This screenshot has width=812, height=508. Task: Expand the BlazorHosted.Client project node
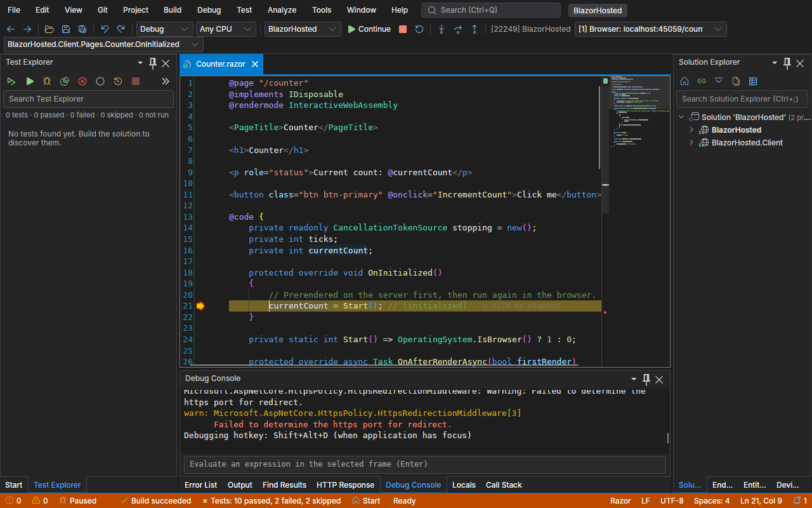691,143
